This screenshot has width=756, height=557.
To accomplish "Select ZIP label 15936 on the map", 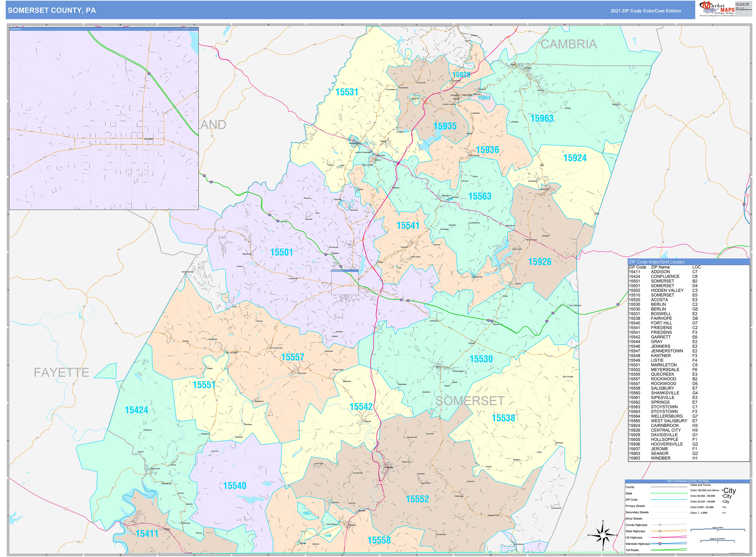I will click(487, 150).
